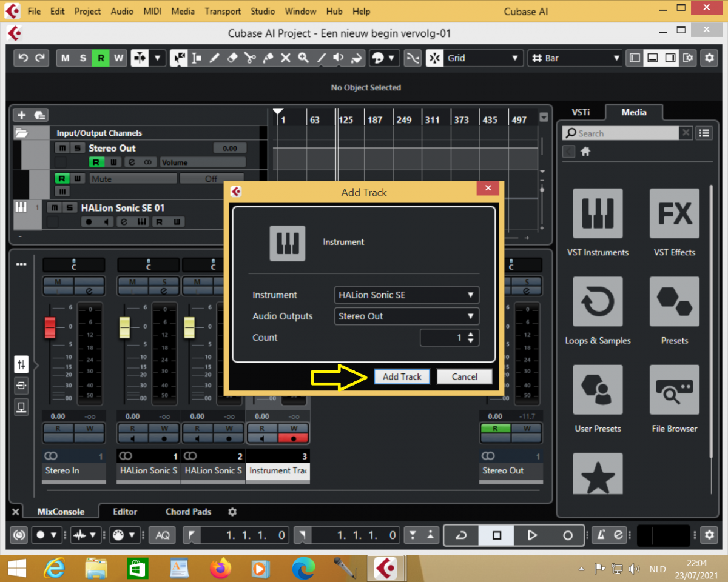Screen dimensions: 728x582
Task: Open the Stereo Out Volume automation dropdown
Action: coord(203,162)
